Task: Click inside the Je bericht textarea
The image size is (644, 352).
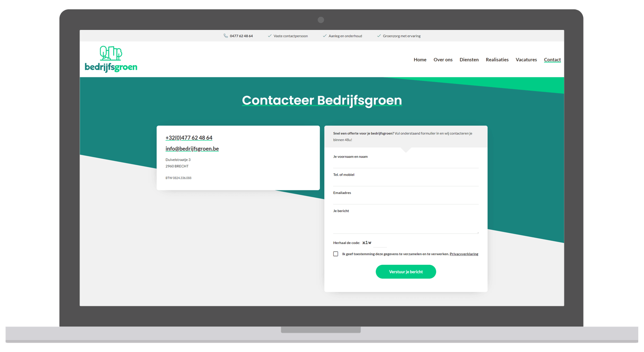Action: (406, 223)
